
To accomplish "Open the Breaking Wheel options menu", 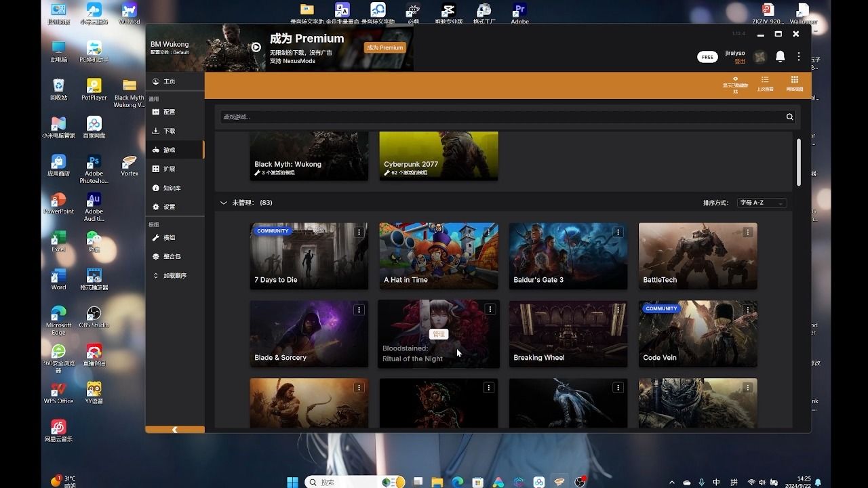I will (618, 310).
